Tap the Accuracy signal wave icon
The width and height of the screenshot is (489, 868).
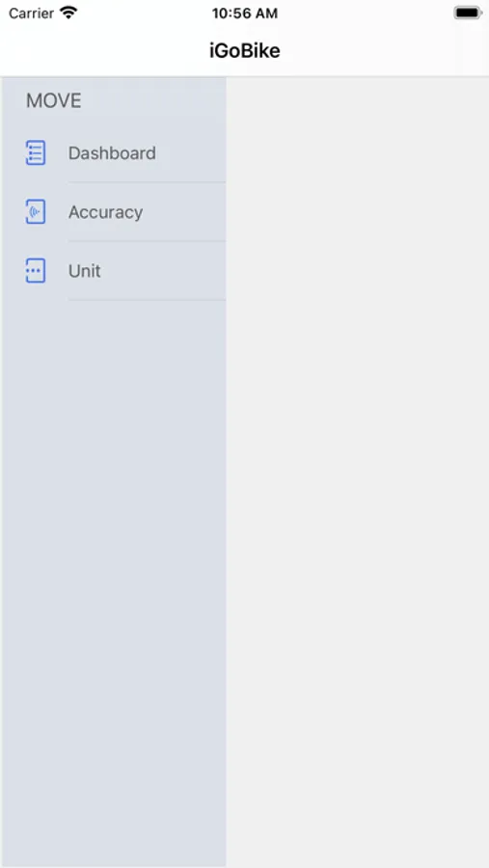(x=36, y=211)
